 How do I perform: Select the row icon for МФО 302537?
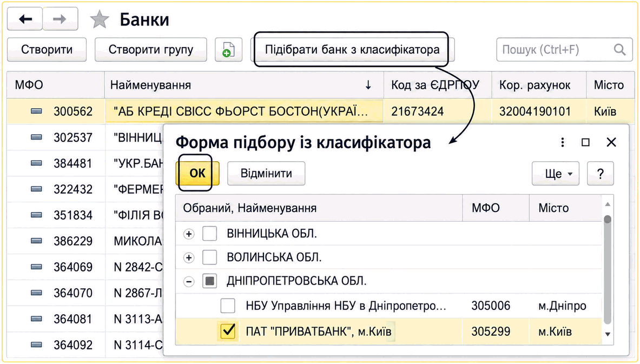point(37,137)
